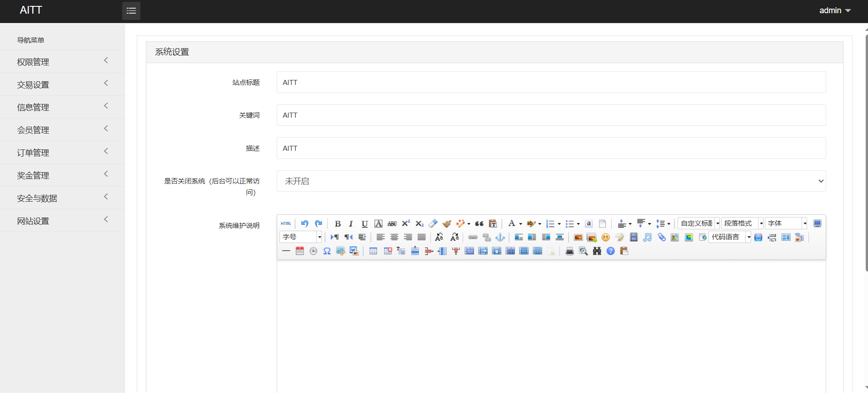The image size is (868, 416).
Task: Click the print icon in editor
Action: pyautogui.click(x=569, y=251)
